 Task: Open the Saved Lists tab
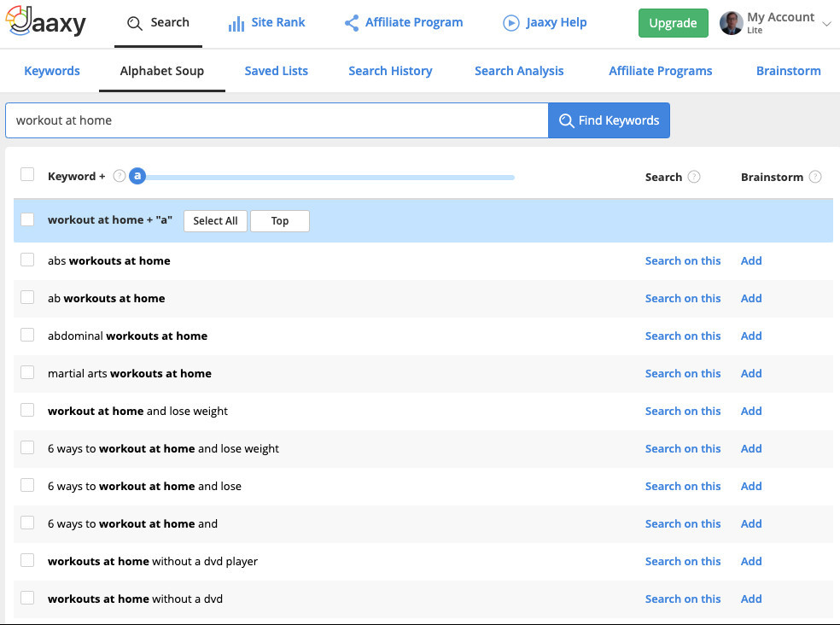276,71
